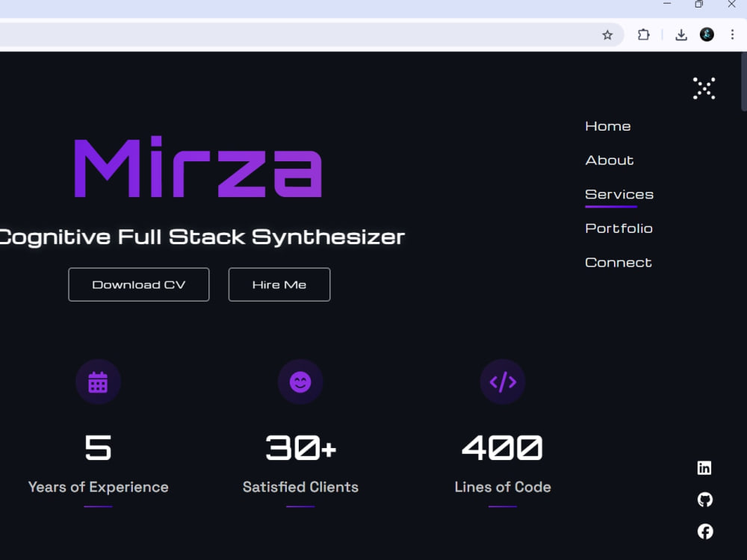Bookmark this page with the star icon
This screenshot has height=560, width=747.
[607, 35]
